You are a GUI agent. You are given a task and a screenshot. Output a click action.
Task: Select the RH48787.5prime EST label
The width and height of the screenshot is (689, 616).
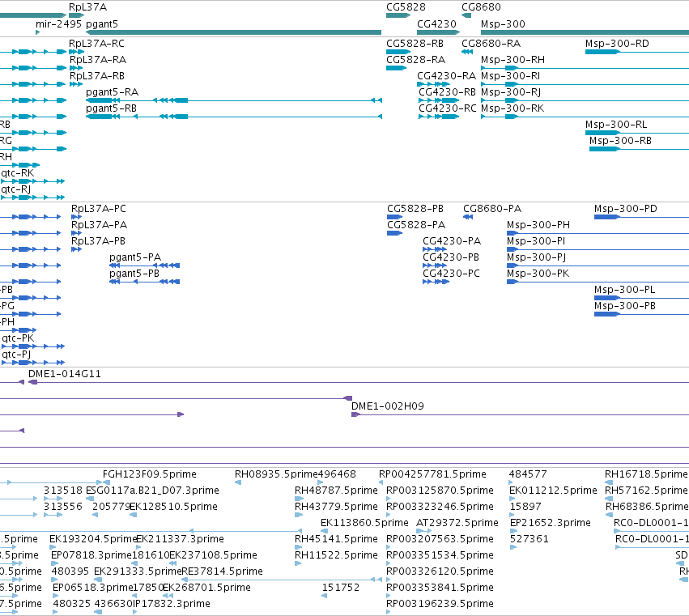(x=336, y=491)
